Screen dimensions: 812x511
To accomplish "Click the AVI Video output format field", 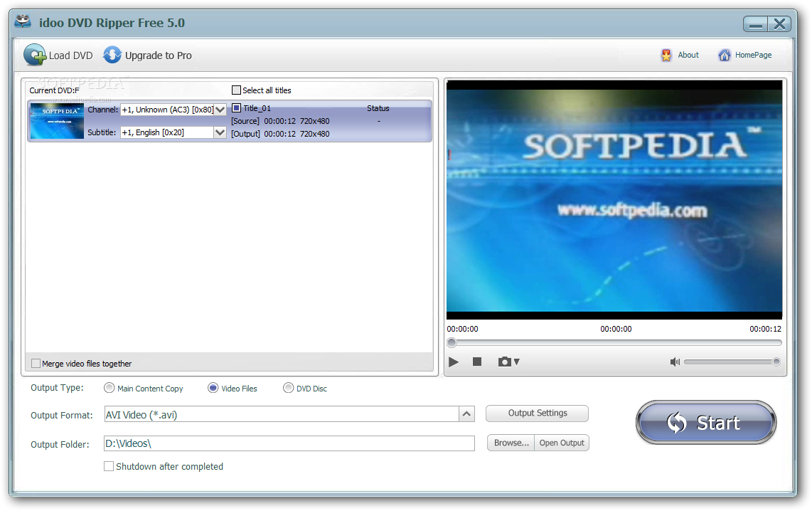I will coord(282,415).
